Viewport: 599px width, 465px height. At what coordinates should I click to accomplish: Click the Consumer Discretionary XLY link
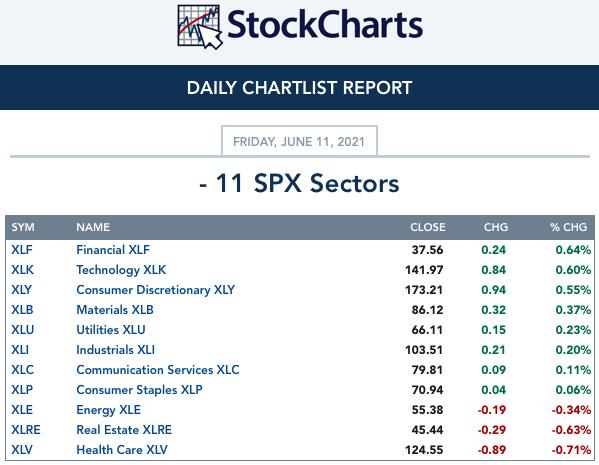[155, 290]
